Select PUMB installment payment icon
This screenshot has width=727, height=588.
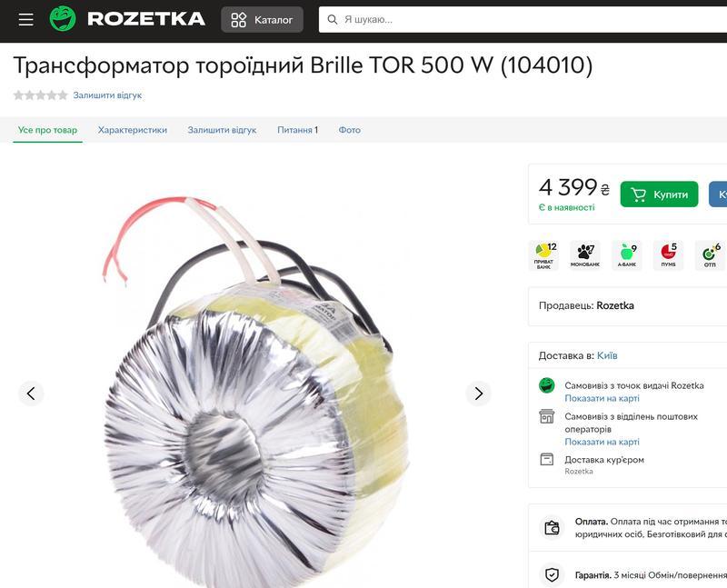(668, 254)
